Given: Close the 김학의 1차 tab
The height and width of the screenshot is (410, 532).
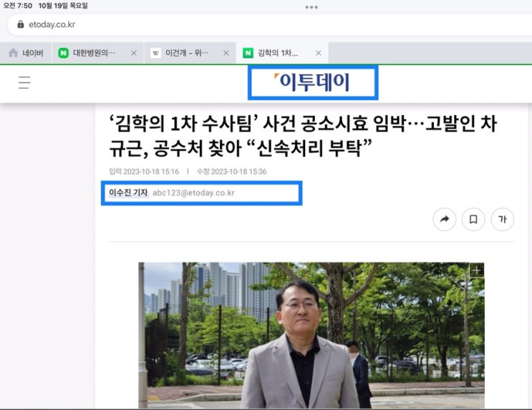Looking at the screenshot, I should (319, 53).
